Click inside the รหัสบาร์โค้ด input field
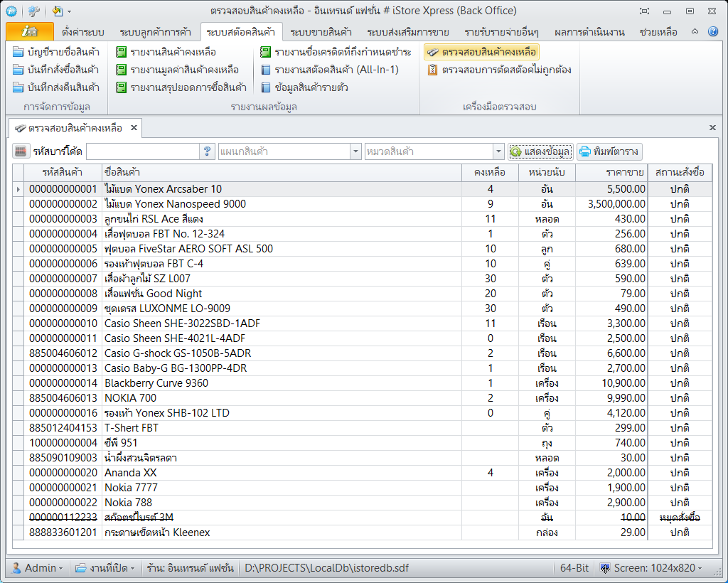The width and height of the screenshot is (728, 583). coord(143,151)
